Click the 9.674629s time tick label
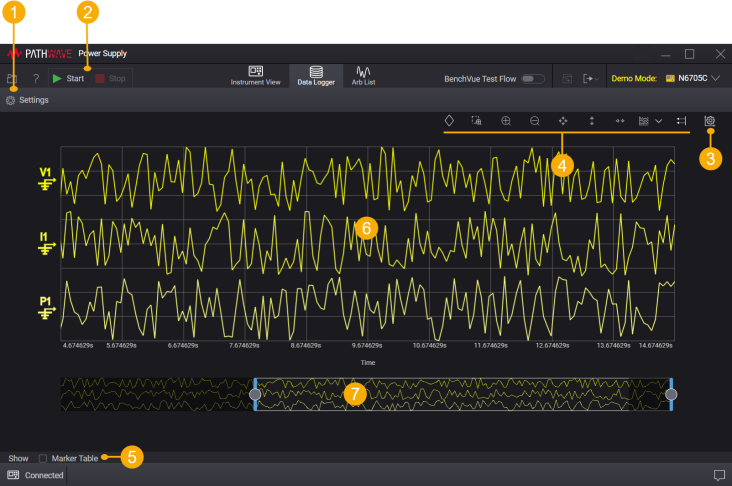The image size is (732, 486). click(x=367, y=345)
